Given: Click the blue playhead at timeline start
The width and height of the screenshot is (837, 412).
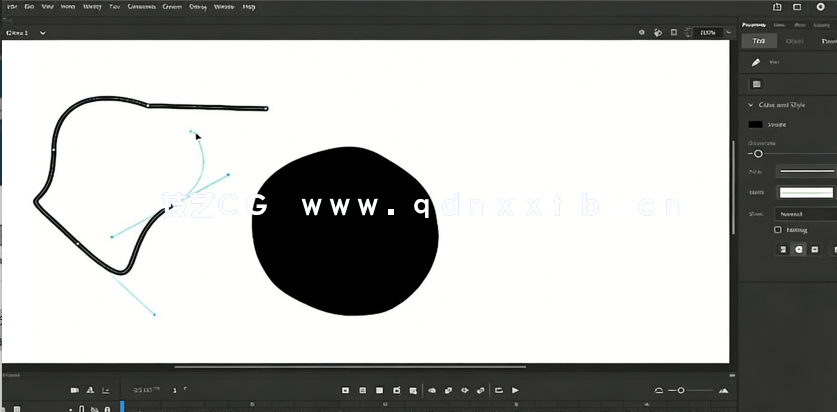Looking at the screenshot, I should [x=122, y=407].
